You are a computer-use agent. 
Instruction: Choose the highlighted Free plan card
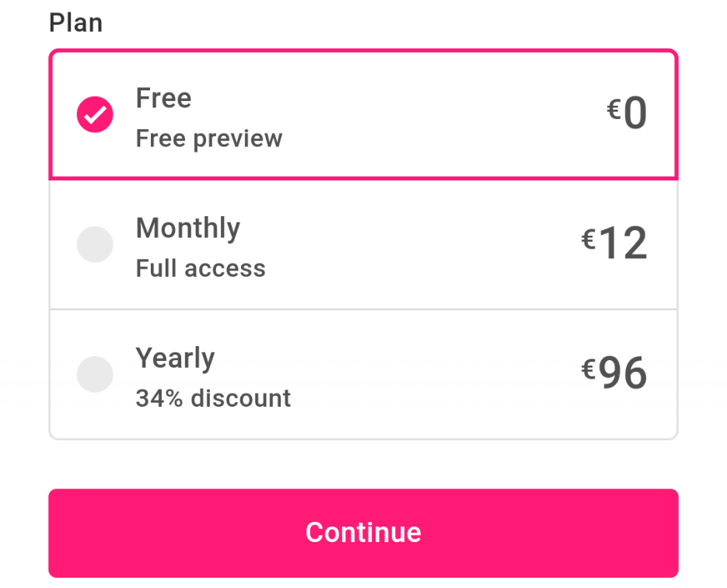point(364,114)
